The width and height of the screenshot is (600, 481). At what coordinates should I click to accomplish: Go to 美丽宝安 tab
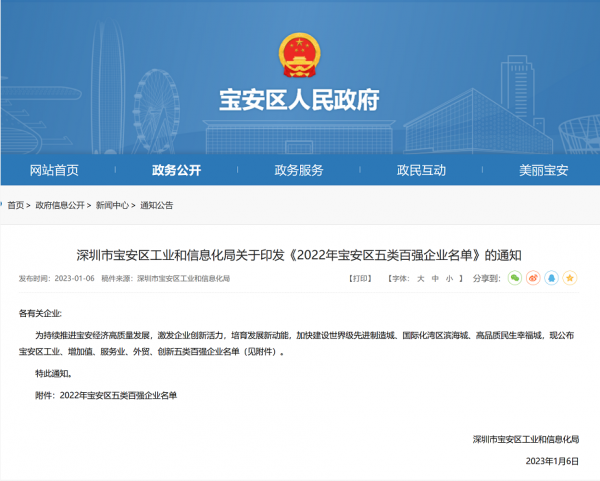coord(543,170)
